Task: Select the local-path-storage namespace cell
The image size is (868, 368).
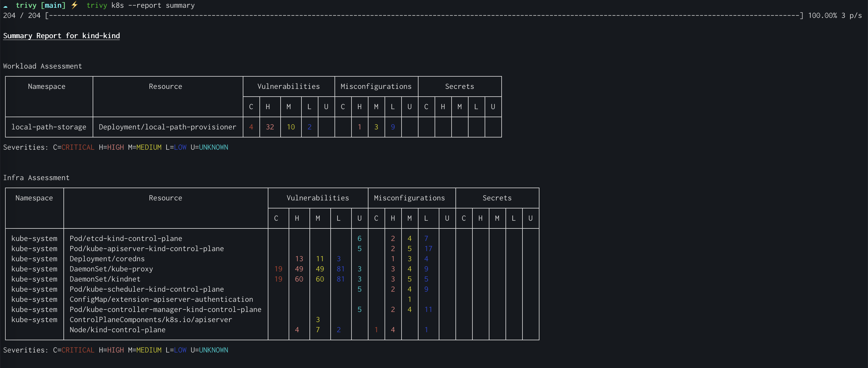Action: pos(49,127)
